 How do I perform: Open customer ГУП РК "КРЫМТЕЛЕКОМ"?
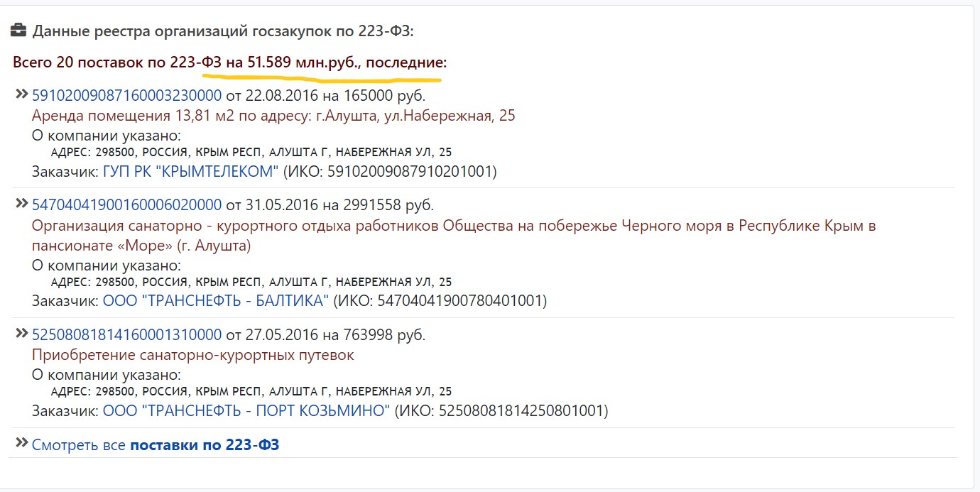tap(191, 171)
